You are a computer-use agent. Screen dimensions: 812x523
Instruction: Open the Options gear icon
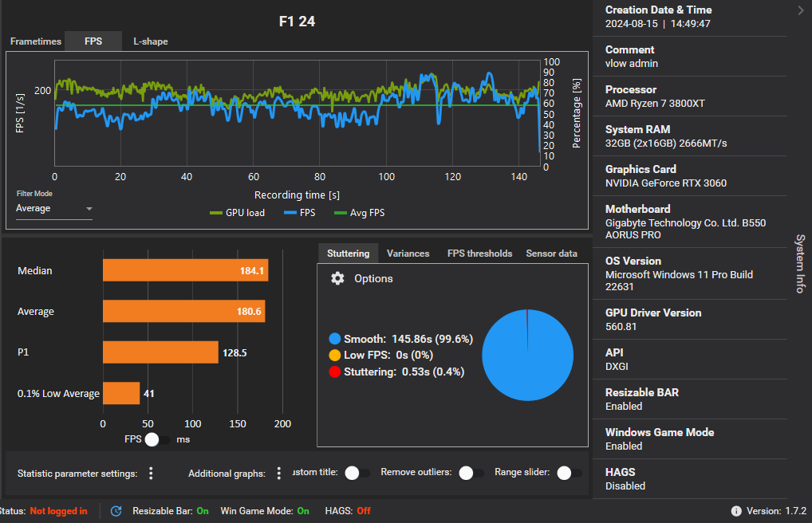click(337, 278)
